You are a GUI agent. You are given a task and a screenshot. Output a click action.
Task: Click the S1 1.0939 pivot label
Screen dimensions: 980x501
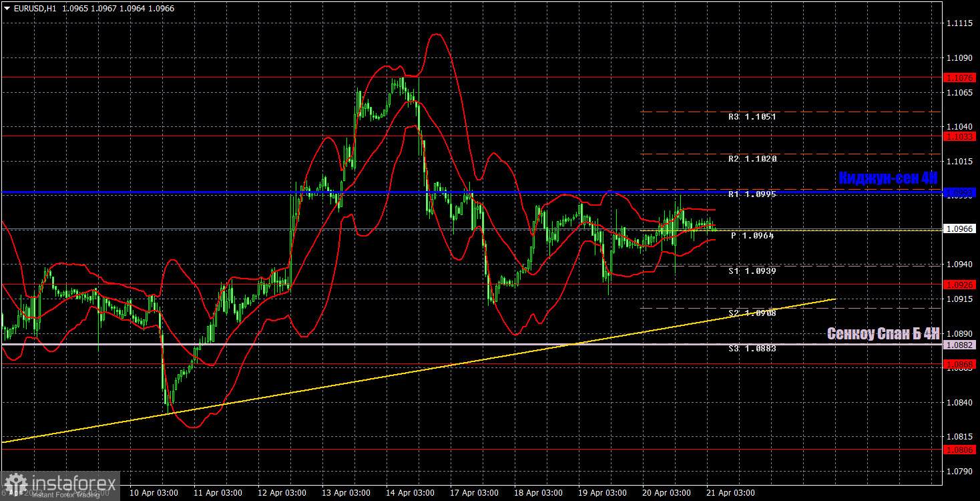tap(752, 271)
